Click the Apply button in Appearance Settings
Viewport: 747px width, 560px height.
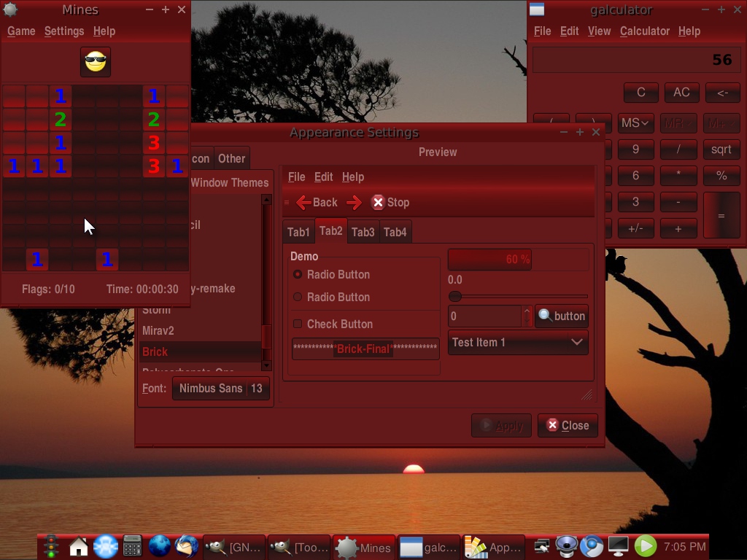click(x=501, y=425)
